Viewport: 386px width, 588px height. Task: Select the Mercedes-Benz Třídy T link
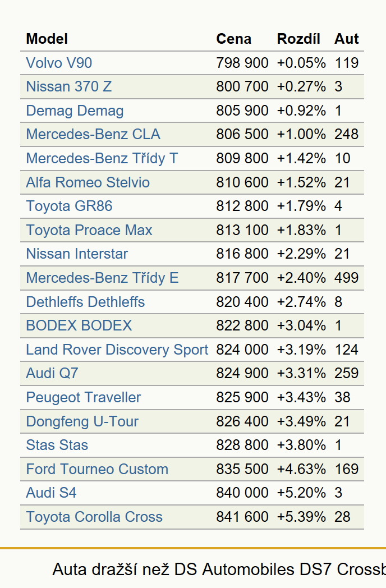pyautogui.click(x=102, y=158)
